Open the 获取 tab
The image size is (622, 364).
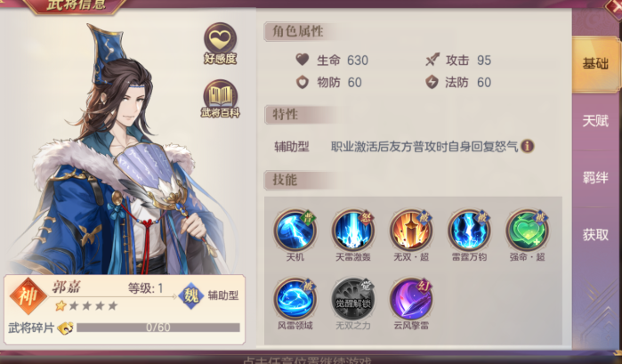point(595,235)
